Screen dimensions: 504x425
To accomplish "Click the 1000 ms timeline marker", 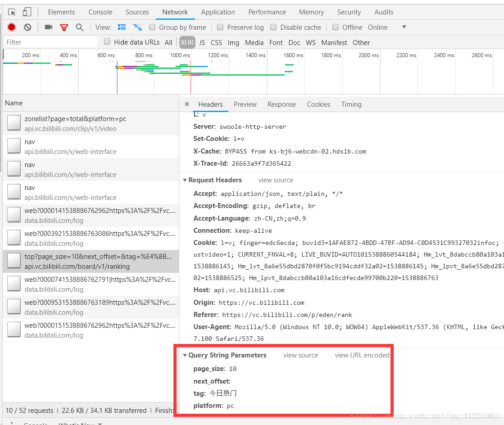I will [180, 55].
